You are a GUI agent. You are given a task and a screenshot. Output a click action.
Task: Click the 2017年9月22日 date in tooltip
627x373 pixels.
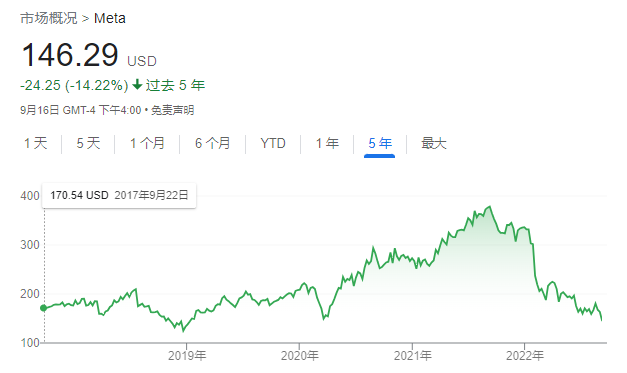(x=151, y=195)
